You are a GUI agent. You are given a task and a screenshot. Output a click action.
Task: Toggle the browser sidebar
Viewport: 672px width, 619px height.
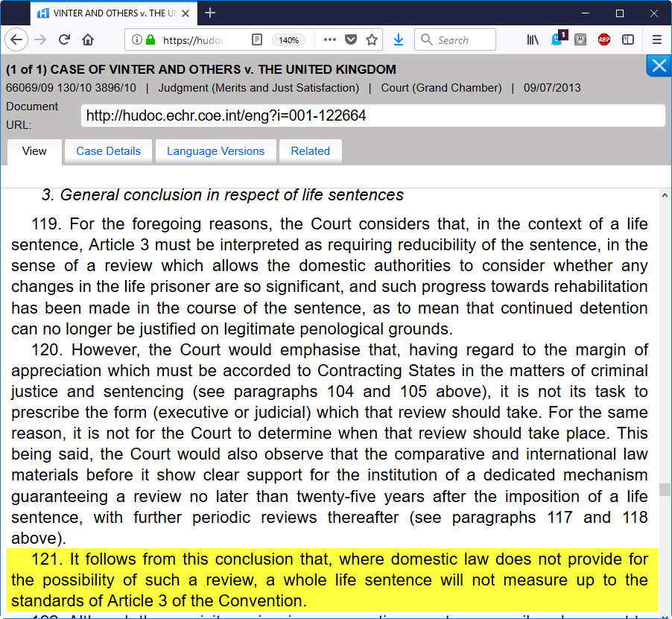point(628,39)
